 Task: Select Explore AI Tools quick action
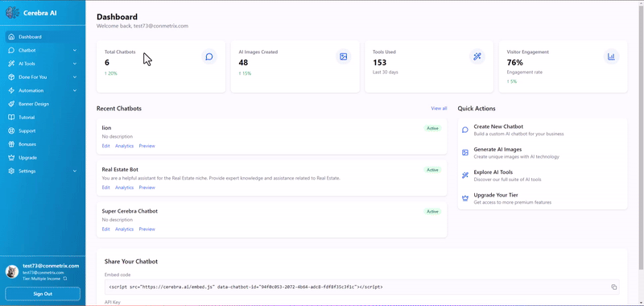(542, 176)
